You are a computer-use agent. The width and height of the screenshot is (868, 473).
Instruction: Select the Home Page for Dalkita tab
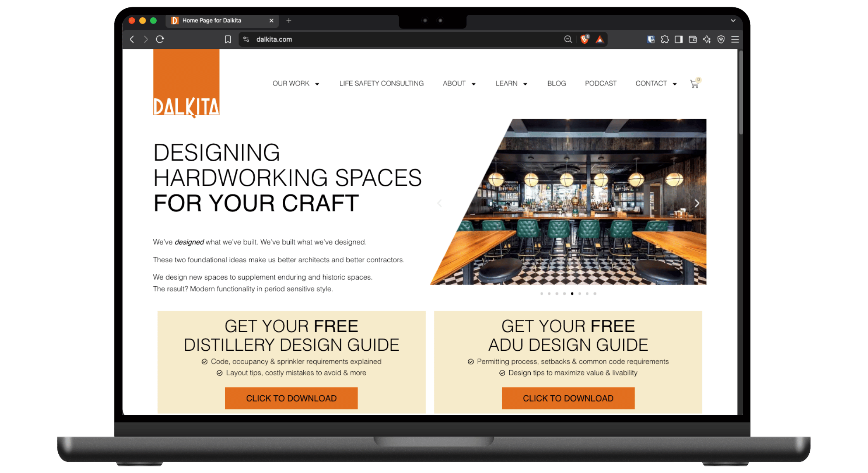click(222, 20)
